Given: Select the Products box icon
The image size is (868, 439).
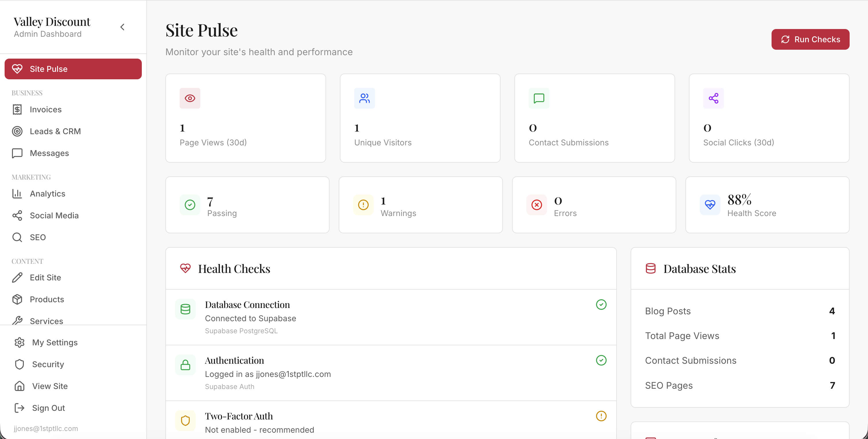Looking at the screenshot, I should tap(18, 299).
